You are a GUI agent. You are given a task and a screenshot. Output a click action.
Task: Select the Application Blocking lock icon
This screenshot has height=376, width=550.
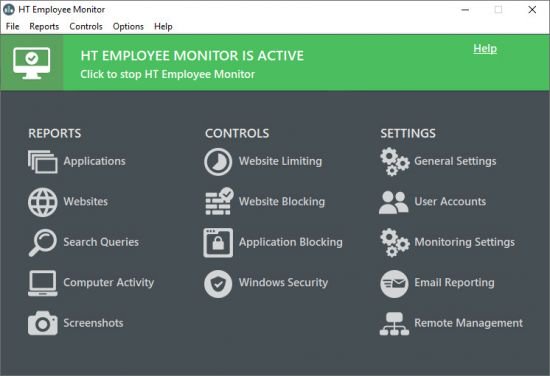218,243
